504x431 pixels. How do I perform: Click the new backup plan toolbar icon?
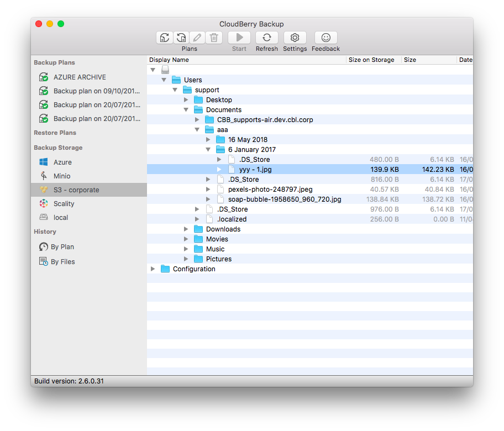[x=165, y=38]
